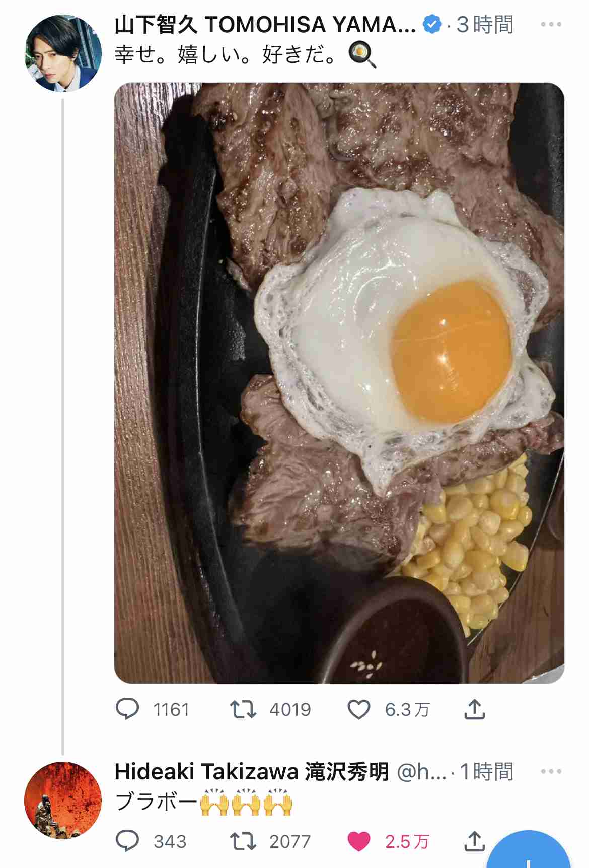The height and width of the screenshot is (868, 589).
Task: Retweet the steak photo tweet
Action: pyautogui.click(x=243, y=709)
